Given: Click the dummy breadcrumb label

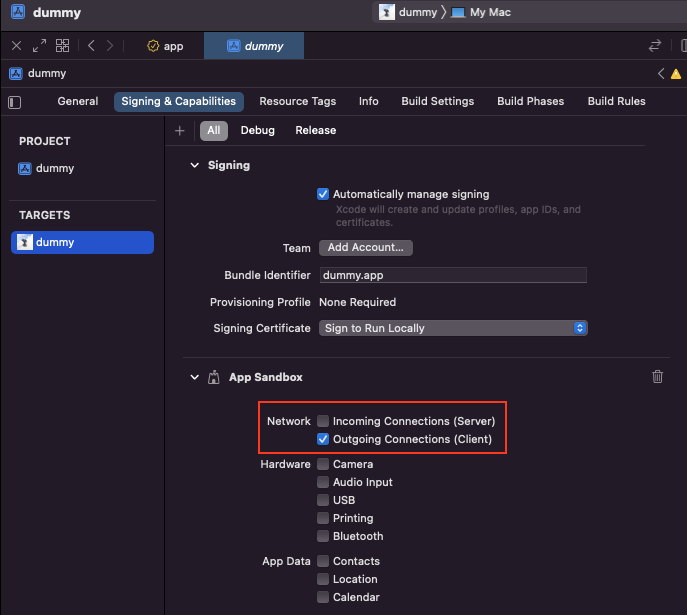Looking at the screenshot, I should coord(47,73).
